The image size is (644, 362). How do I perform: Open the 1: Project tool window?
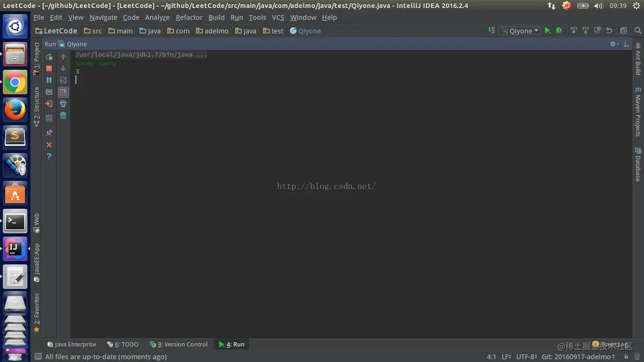click(x=37, y=59)
